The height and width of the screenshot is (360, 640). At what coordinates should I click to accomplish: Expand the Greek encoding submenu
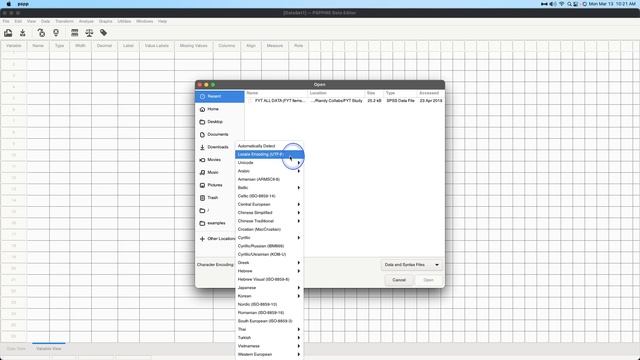[x=269, y=263]
